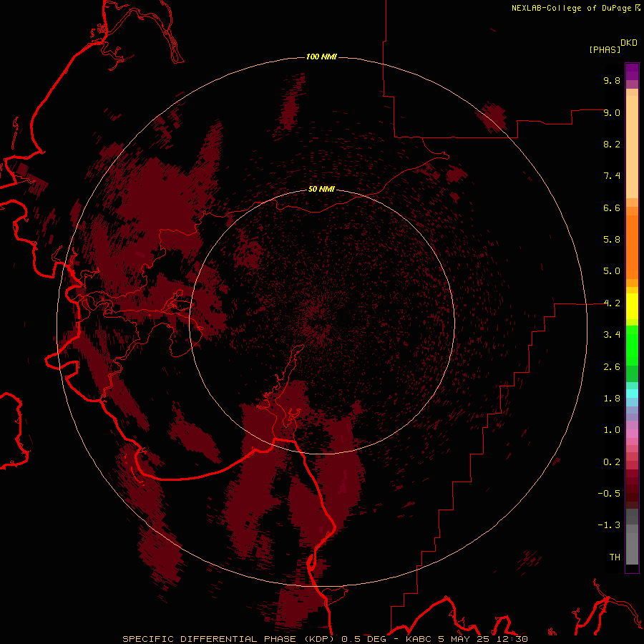Click the 1.0 value on the color scale
The height and width of the screenshot is (644, 644).
[612, 430]
